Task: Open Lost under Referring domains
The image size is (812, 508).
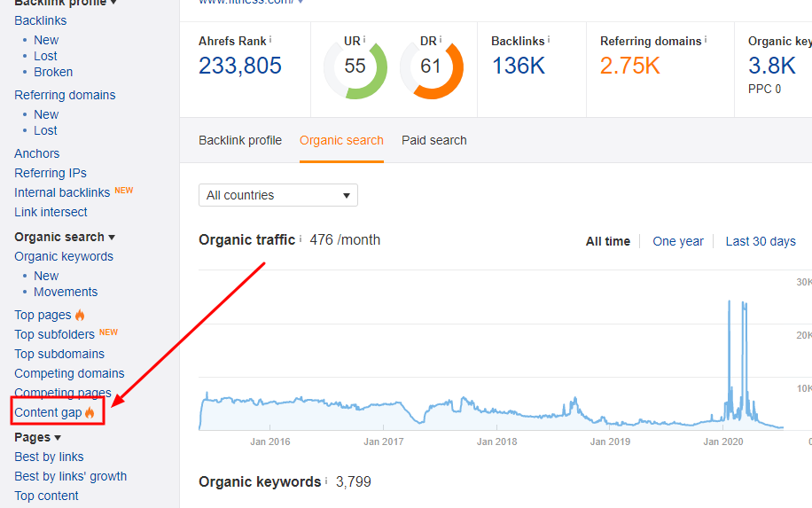Action: coord(45,130)
